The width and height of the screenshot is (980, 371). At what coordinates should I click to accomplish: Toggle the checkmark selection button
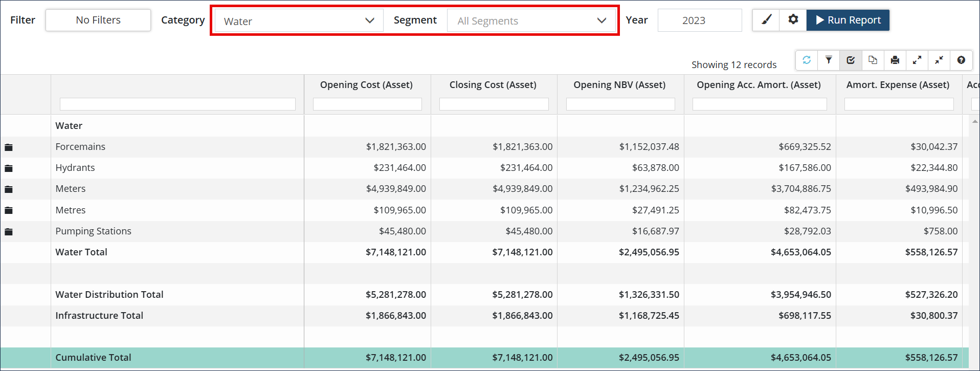[851, 60]
